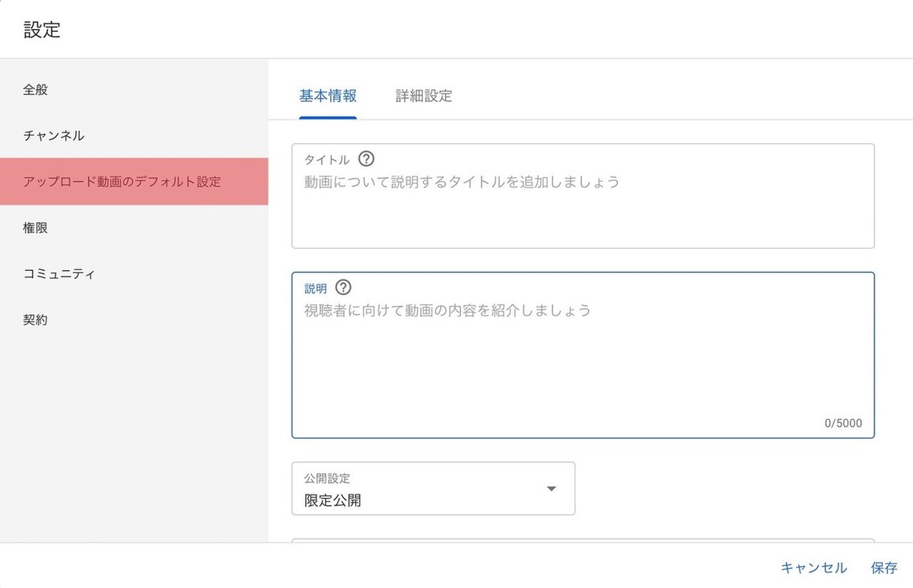Image resolution: width=913 pixels, height=588 pixels.
Task: Open the help tooltip next to タイトル
Action: [366, 159]
